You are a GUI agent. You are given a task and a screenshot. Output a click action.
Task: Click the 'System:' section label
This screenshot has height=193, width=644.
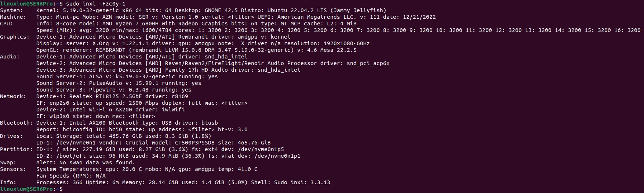point(11,10)
